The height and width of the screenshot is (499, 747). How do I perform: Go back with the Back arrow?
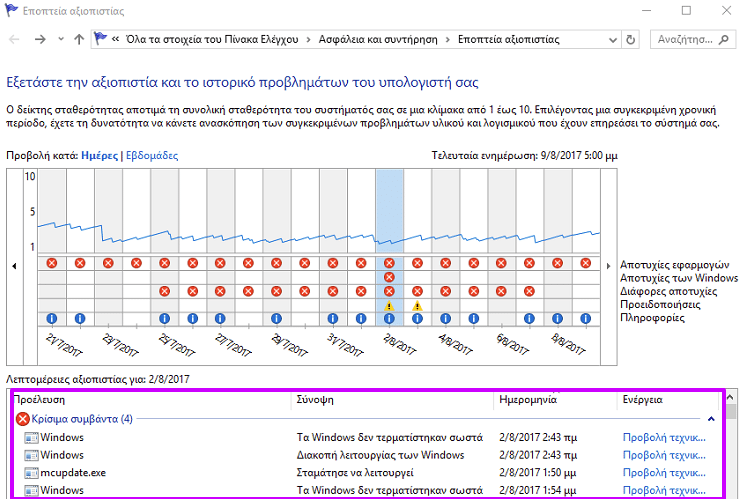14,40
